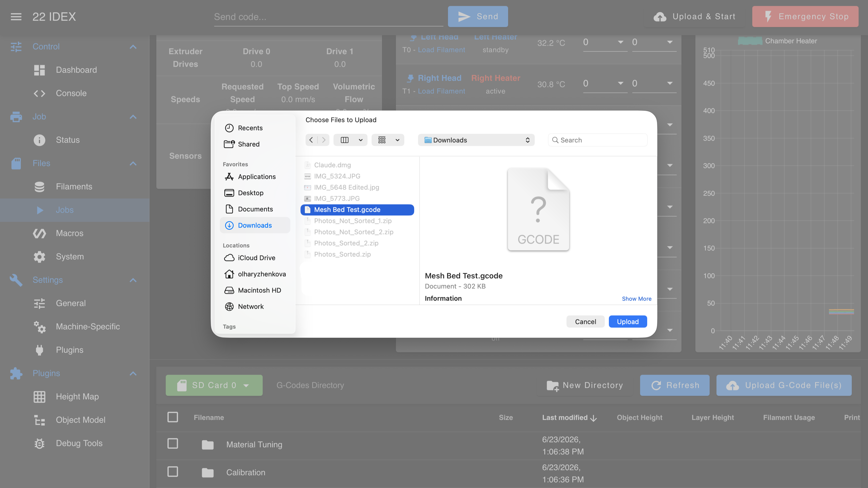Collapse the Job section chevron

pos(133,117)
